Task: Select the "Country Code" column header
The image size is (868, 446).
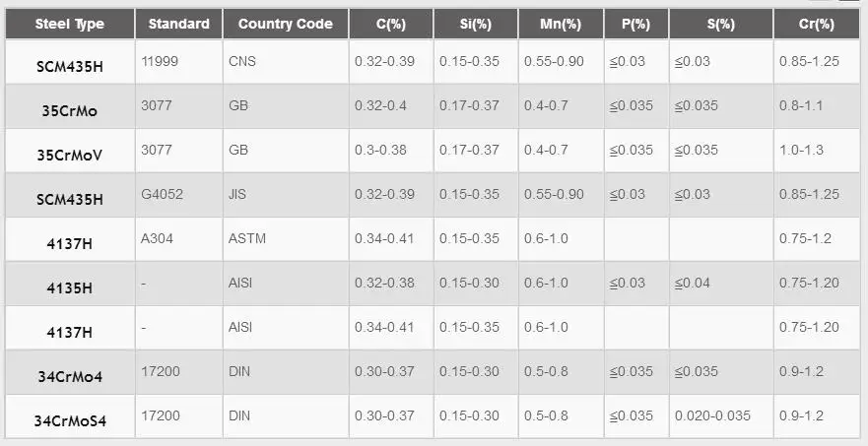Action: 285,24
